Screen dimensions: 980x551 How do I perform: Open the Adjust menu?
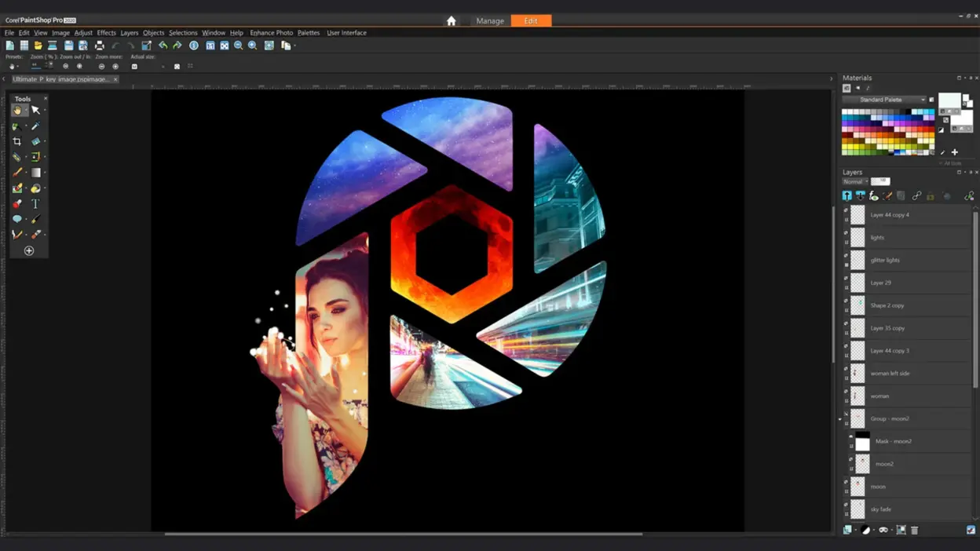[x=83, y=33]
